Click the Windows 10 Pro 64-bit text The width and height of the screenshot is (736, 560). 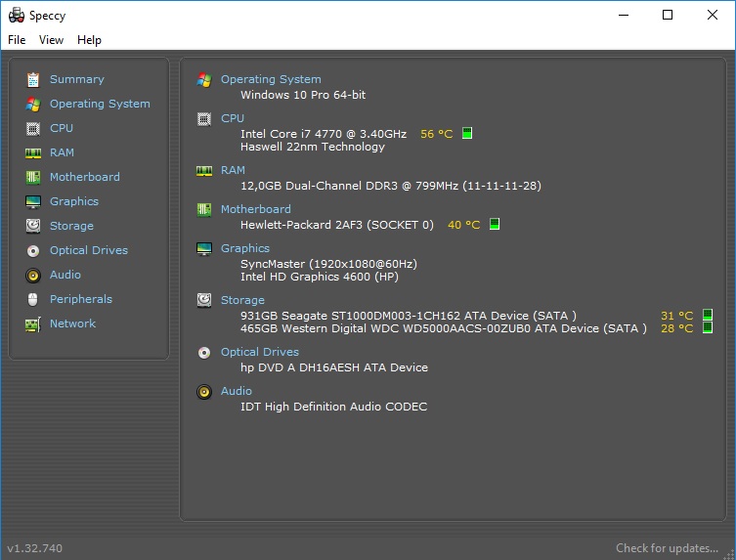303,95
